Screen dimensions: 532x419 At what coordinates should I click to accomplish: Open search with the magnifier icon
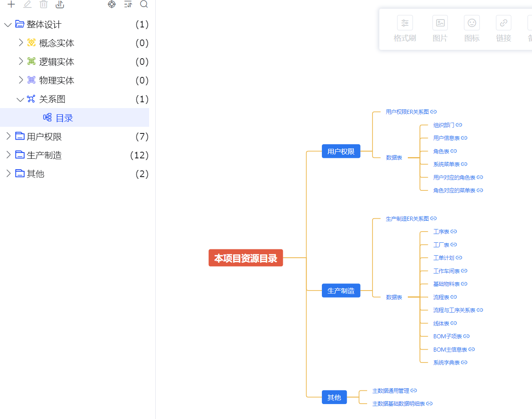[144, 4]
